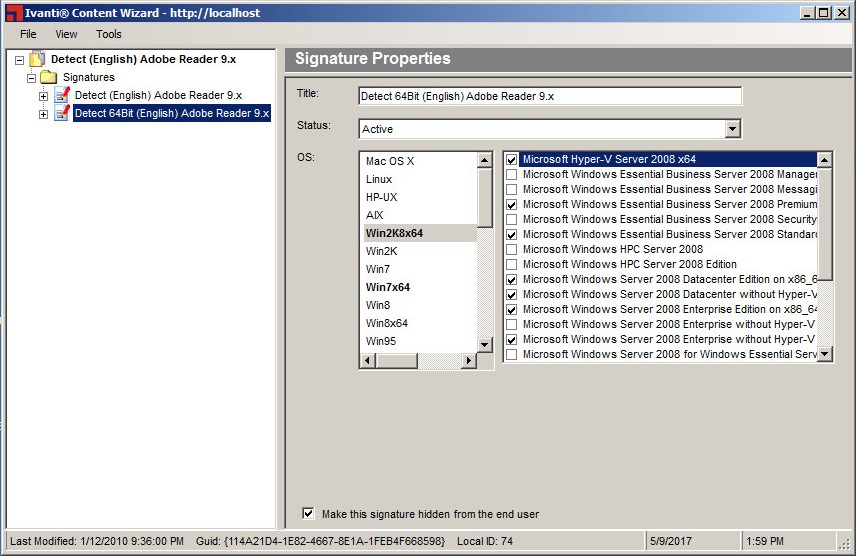Select Win95 in OS list
Viewport: 856px width, 556px height.
381,341
